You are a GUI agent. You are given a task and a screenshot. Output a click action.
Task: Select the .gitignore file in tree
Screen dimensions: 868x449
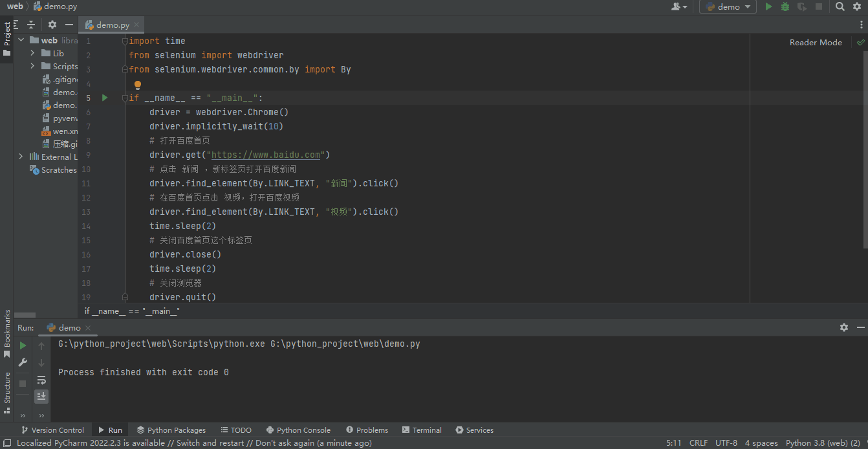(x=60, y=79)
